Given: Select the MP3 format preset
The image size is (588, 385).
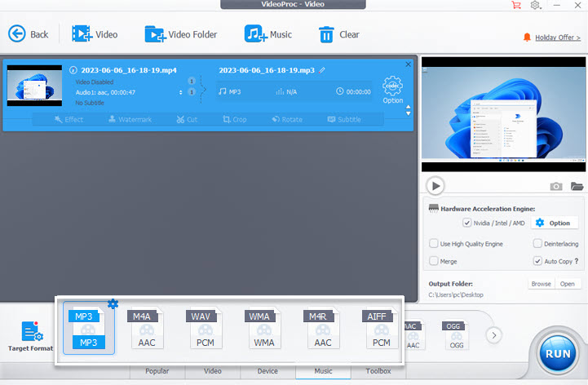Looking at the screenshot, I should point(89,329).
